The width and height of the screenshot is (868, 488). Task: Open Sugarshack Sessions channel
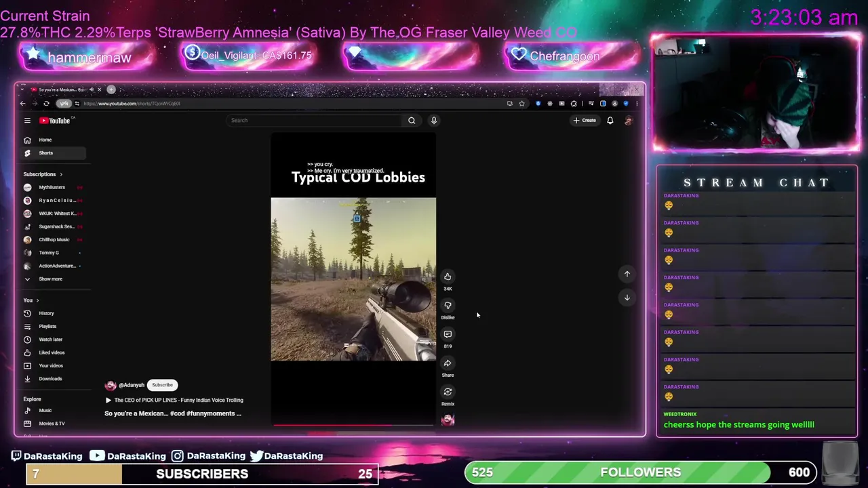point(53,226)
